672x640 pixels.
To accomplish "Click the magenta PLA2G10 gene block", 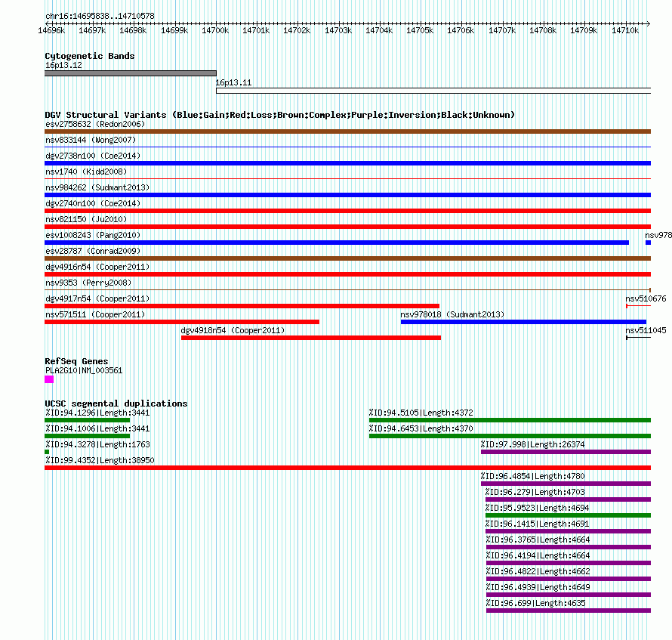I will pyautogui.click(x=49, y=379).
